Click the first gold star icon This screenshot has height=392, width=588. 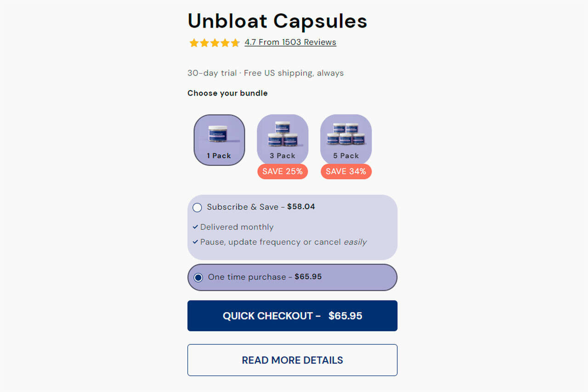click(194, 42)
